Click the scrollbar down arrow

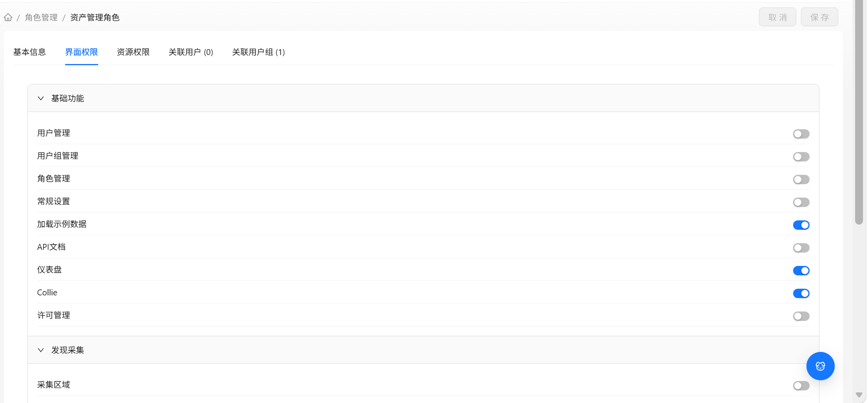859,395
